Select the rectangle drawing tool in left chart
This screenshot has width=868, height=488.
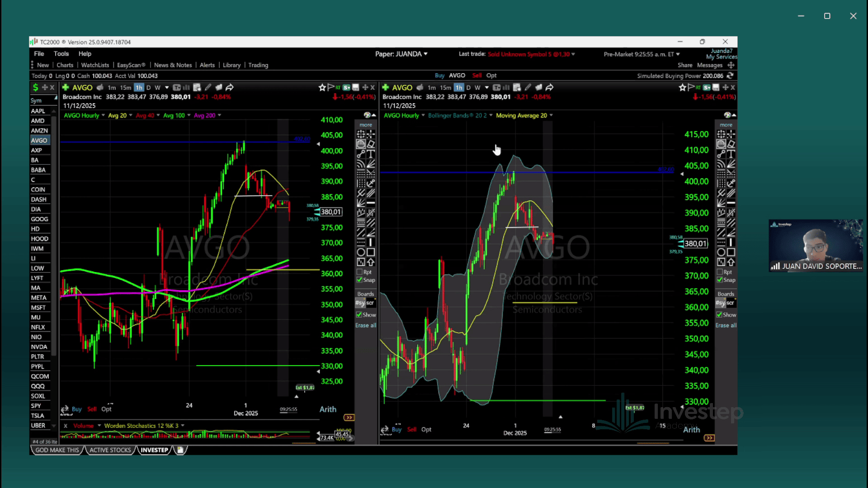[371, 252]
